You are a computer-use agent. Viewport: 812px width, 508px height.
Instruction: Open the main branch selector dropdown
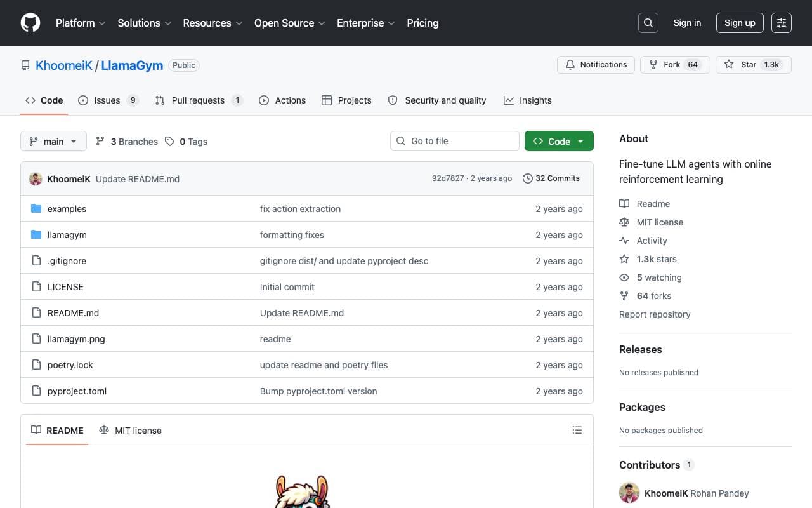tap(53, 142)
